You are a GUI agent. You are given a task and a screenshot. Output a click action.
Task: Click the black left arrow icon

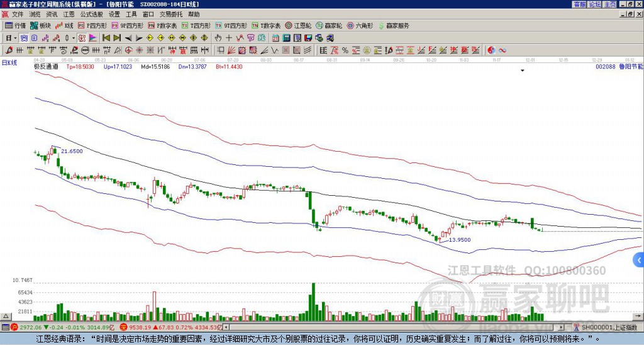(128, 38)
